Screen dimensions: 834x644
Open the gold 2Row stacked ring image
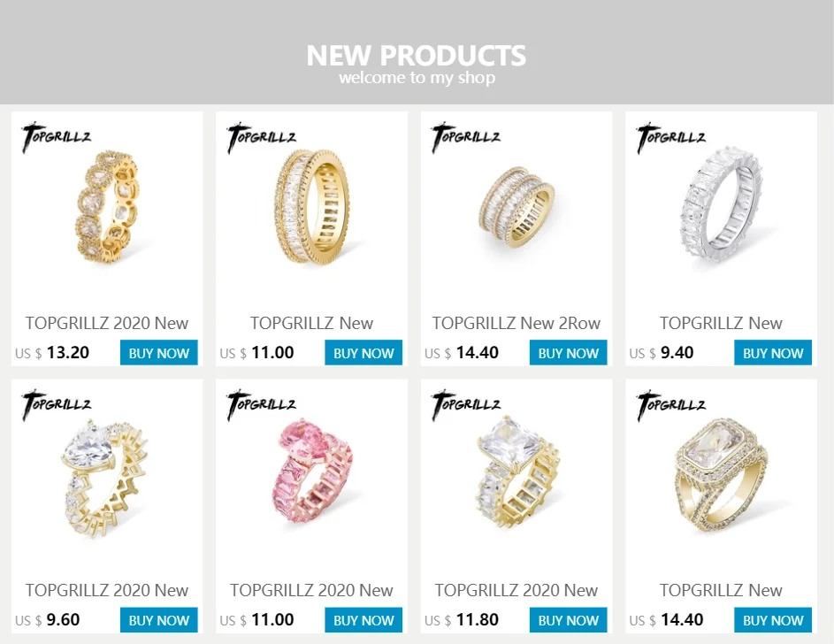(516, 207)
